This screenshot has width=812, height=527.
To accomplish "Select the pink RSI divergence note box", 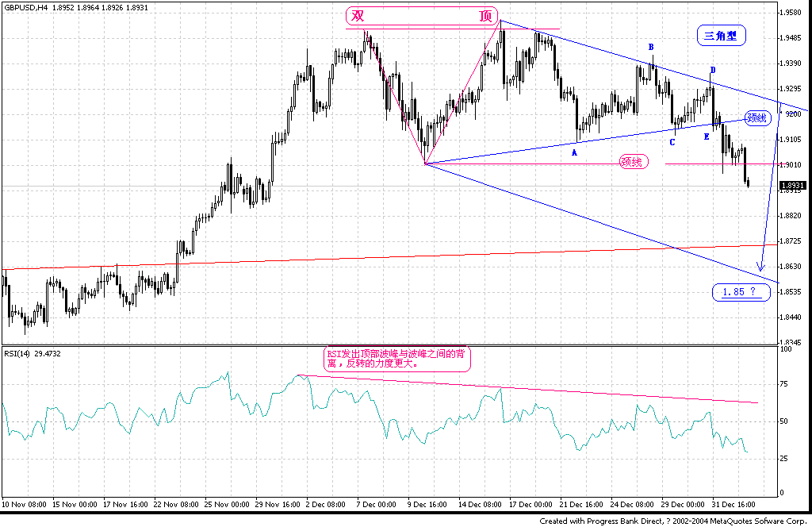I will 397,359.
